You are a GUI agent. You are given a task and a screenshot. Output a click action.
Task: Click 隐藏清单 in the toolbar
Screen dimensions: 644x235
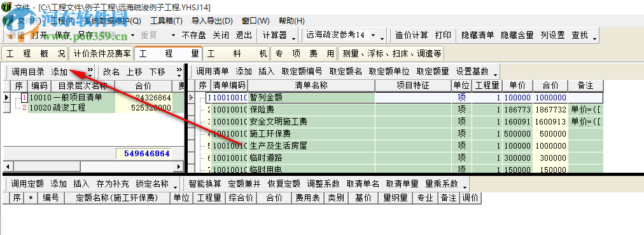click(x=477, y=36)
